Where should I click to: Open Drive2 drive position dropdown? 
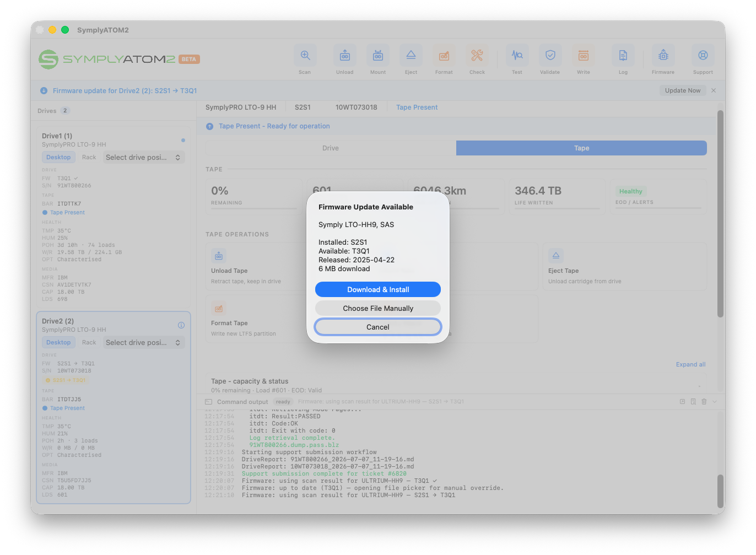[143, 342]
